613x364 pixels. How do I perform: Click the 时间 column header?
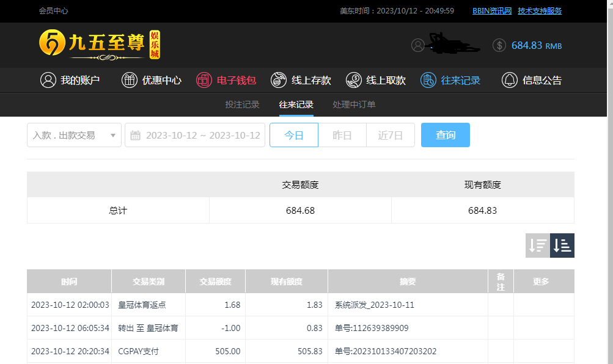click(69, 281)
